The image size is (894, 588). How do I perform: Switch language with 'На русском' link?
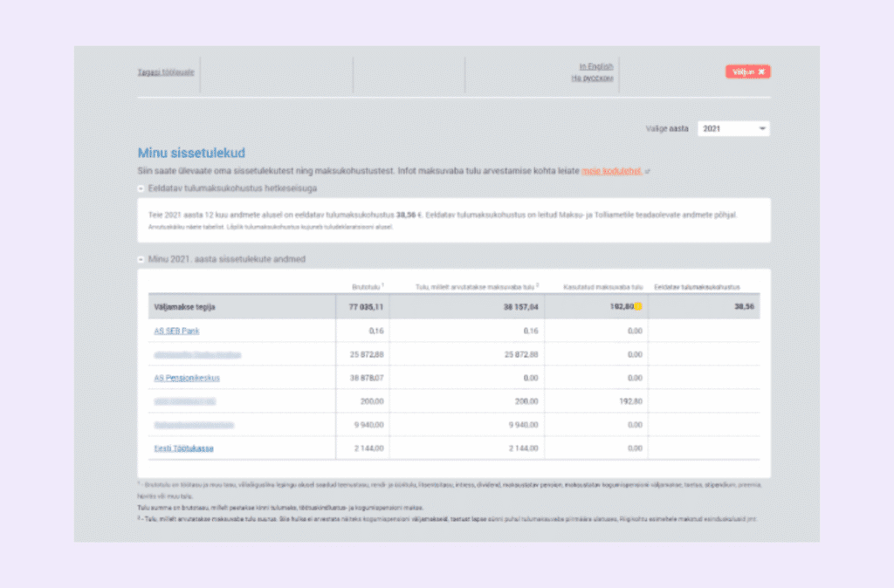pyautogui.click(x=592, y=78)
